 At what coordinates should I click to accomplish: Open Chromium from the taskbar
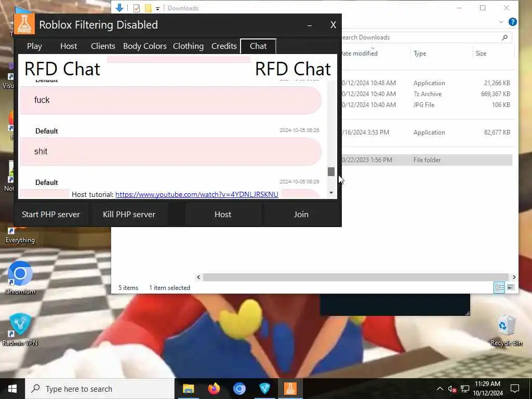[x=239, y=389]
